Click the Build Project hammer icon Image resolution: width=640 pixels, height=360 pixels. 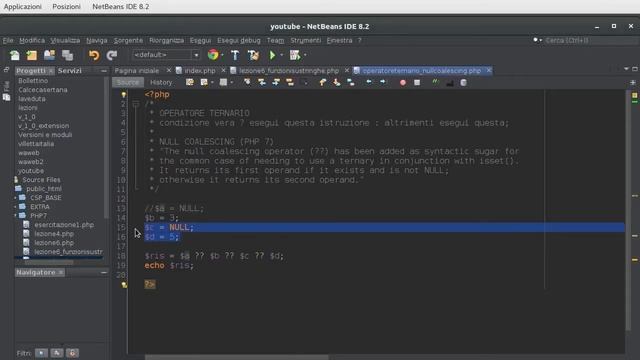pyautogui.click(x=235, y=55)
